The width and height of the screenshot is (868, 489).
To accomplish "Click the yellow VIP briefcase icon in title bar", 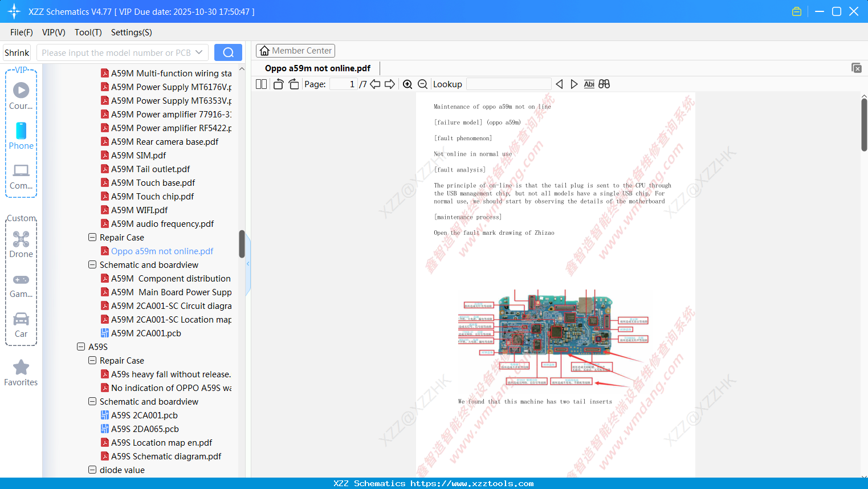I will coord(797,11).
